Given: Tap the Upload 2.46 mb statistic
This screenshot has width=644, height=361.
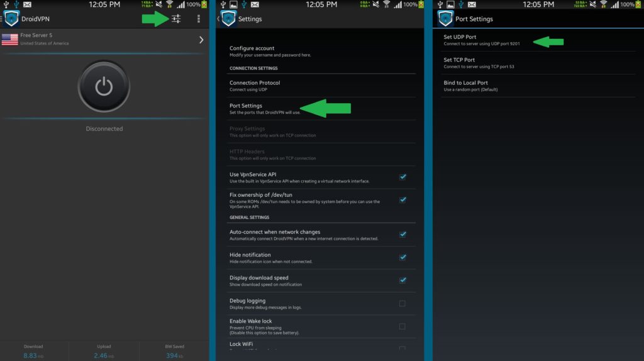Looking at the screenshot, I should [x=104, y=352].
